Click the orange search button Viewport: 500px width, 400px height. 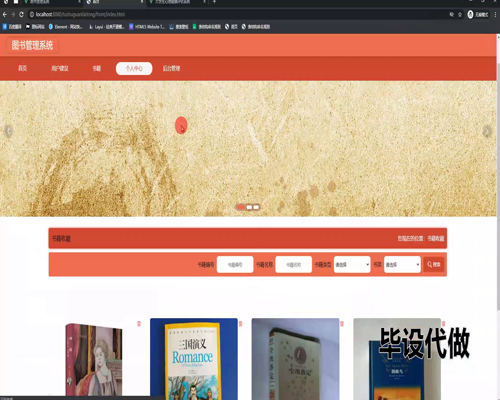coord(434,264)
